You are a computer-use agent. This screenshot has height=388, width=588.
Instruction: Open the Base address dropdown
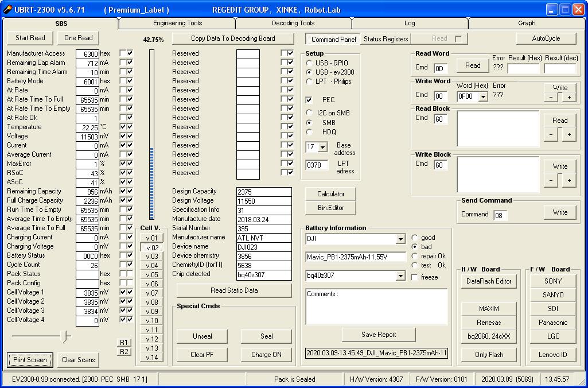[x=322, y=147]
